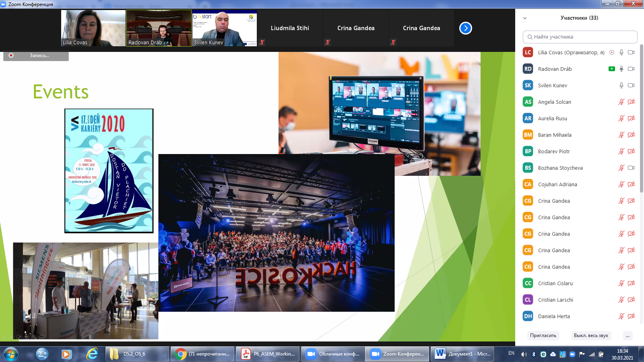Show next page of video thumbnails
The height and width of the screenshot is (362, 644).
(466, 28)
